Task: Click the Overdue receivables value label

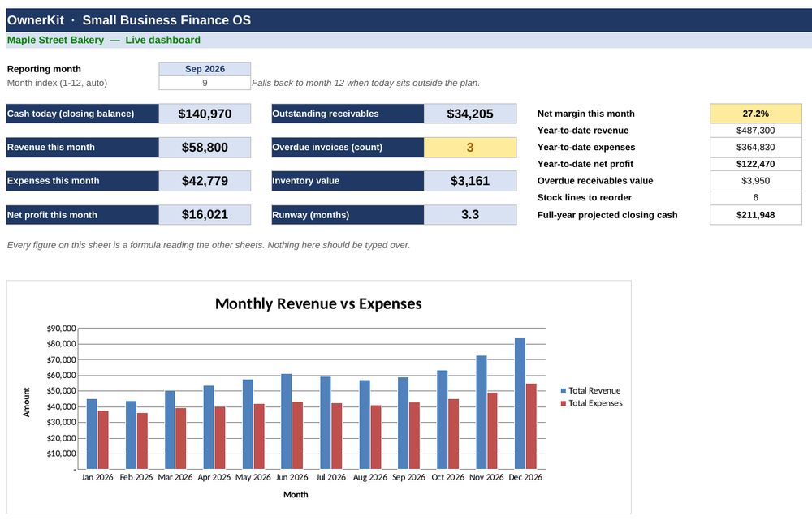Action: [x=595, y=181]
